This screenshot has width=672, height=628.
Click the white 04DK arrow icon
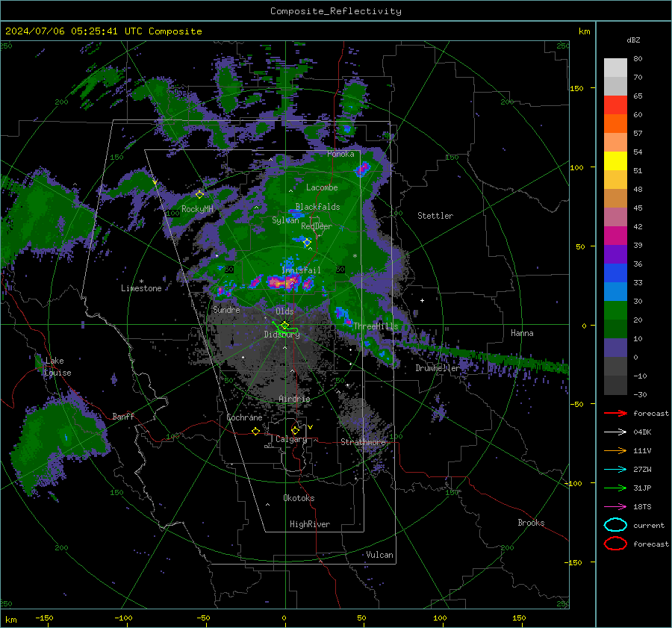pos(615,432)
